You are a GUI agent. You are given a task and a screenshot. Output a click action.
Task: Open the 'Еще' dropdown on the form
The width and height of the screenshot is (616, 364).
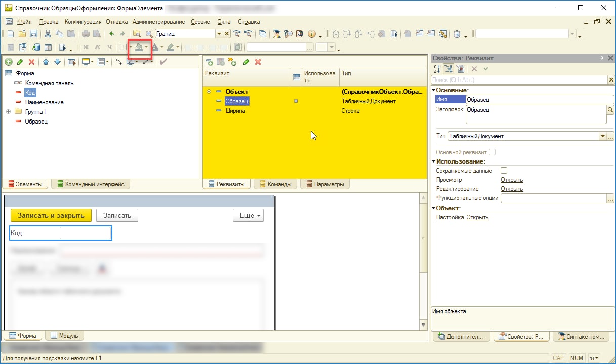pos(248,215)
